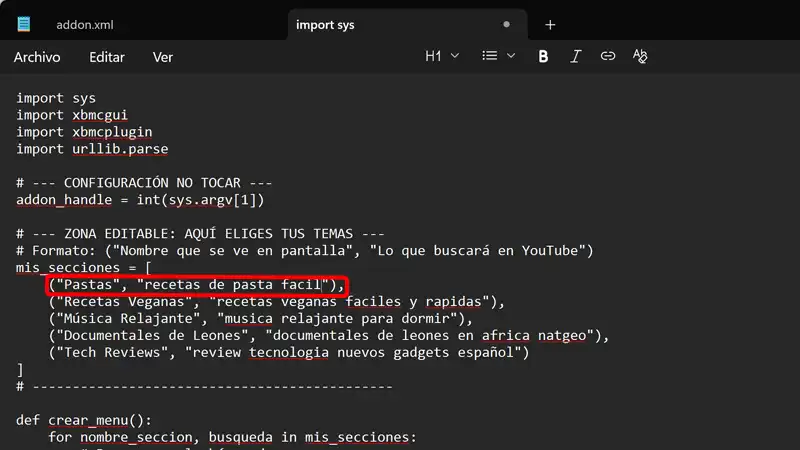Click the 'def crear_menu():' line

[90, 420]
